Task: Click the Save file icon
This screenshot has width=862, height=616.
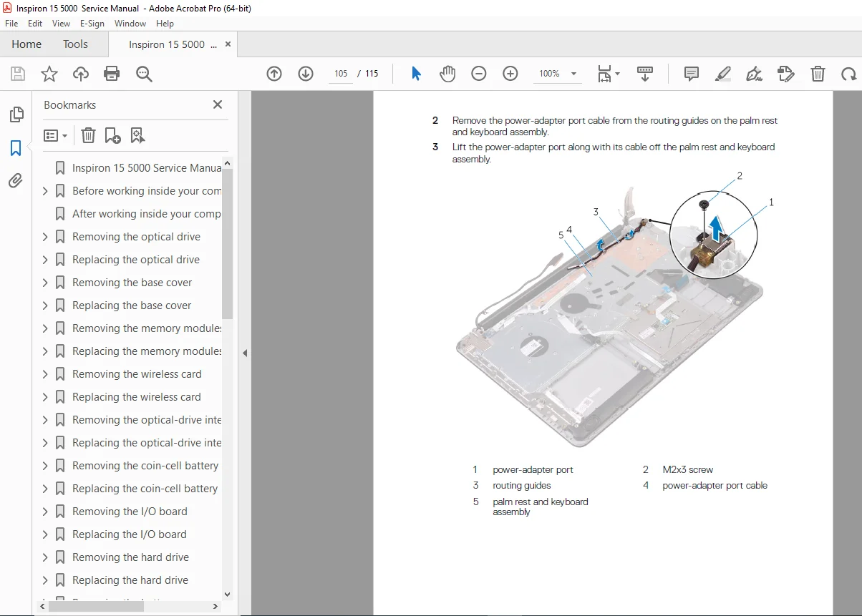Action: click(18, 74)
